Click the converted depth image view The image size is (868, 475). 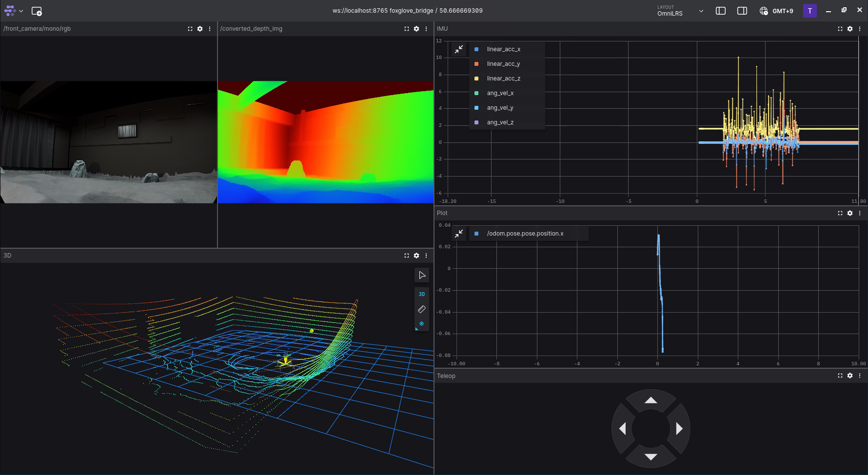326,142
